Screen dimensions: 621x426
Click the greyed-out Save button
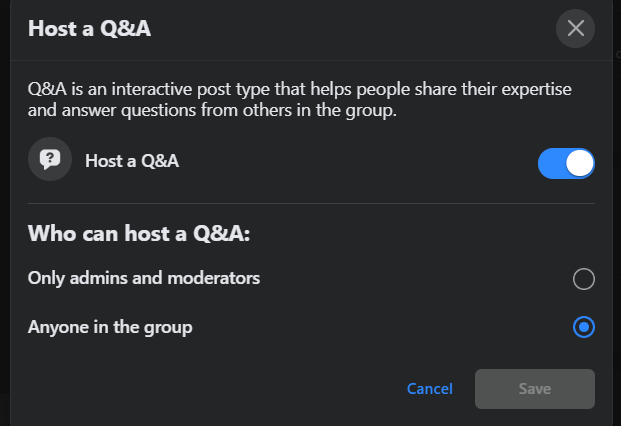[x=535, y=388]
